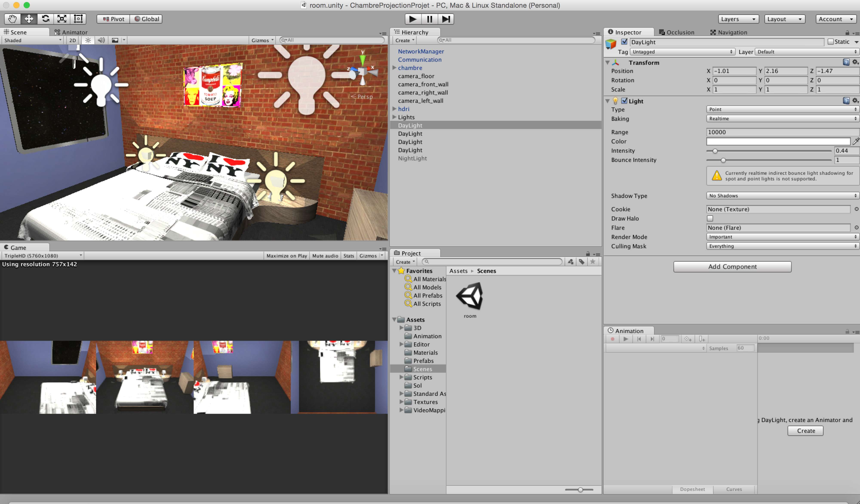Select the Scale tool
This screenshot has width=860, height=504.
click(x=62, y=19)
